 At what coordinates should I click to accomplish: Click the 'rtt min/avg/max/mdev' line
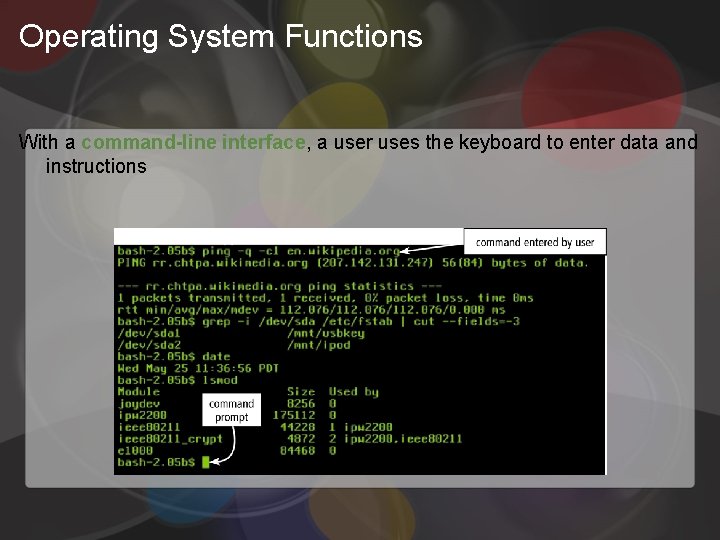[x=311, y=310]
